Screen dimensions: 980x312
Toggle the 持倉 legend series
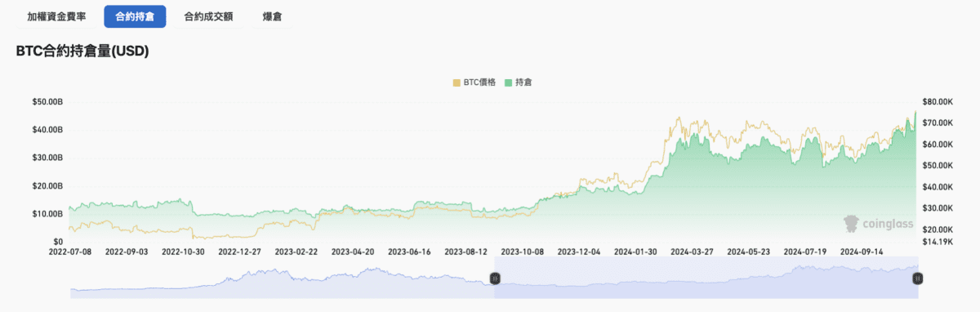519,82
